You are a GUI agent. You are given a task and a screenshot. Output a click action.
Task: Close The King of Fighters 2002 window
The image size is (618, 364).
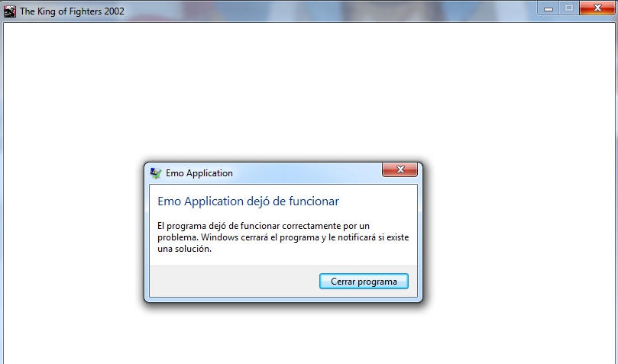coord(597,8)
